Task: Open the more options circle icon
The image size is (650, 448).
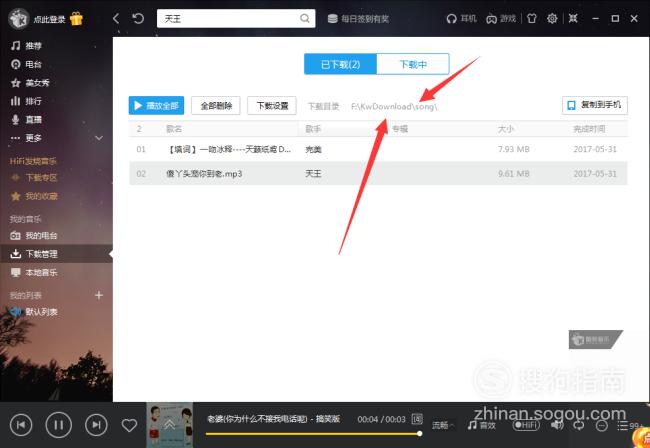Action: pyautogui.click(x=601, y=426)
